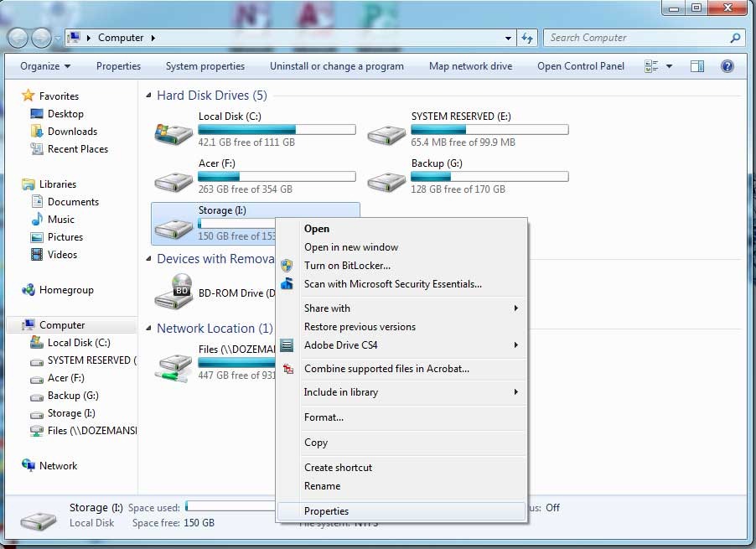Click Properties in the toolbar
The image size is (756, 549).
tap(119, 66)
